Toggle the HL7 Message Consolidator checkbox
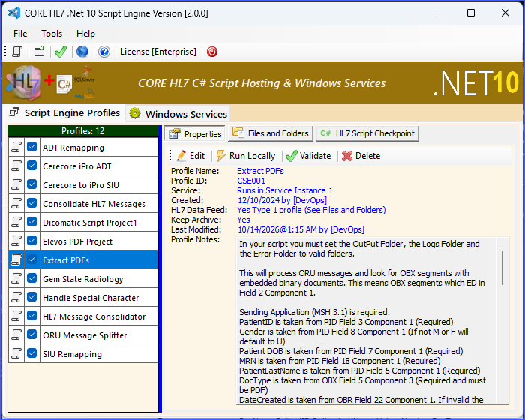Screen dimensions: 525x420 [32, 316]
